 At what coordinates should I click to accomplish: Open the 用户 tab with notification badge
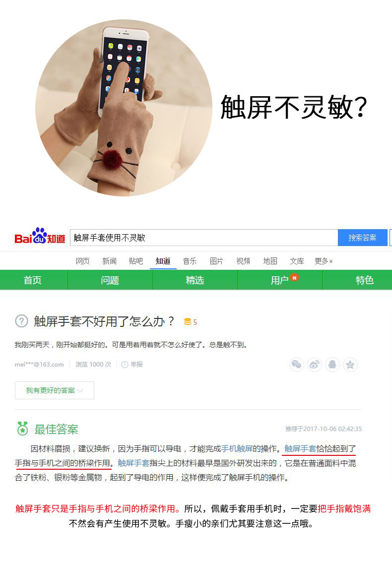(279, 280)
